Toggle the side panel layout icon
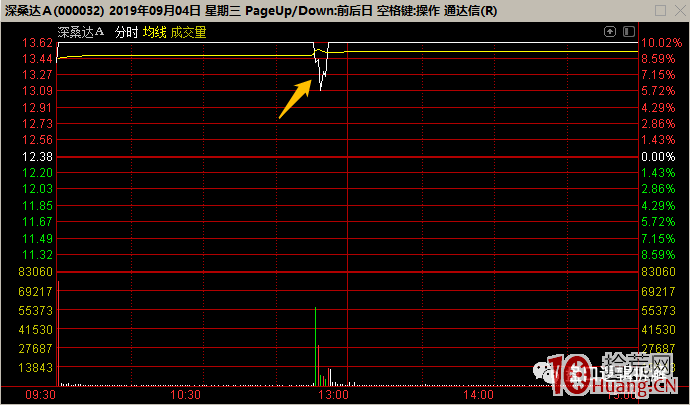 [629, 32]
